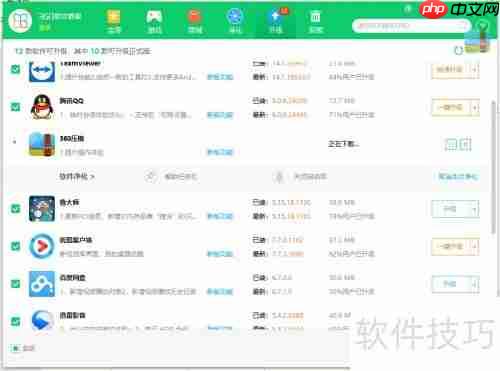This screenshot has height=371, width=500.
Task: Click the 百度网盘 name text
Action: [x=72, y=278]
